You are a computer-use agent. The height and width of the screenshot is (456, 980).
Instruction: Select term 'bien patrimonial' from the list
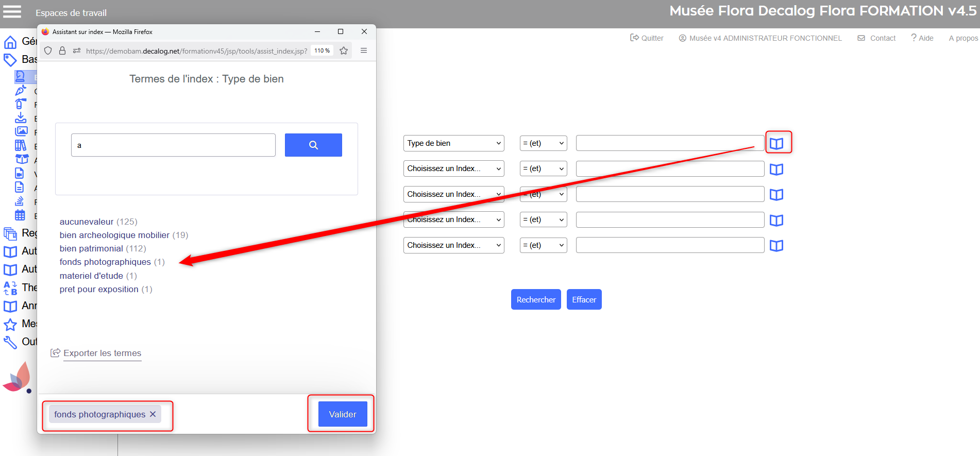point(91,248)
